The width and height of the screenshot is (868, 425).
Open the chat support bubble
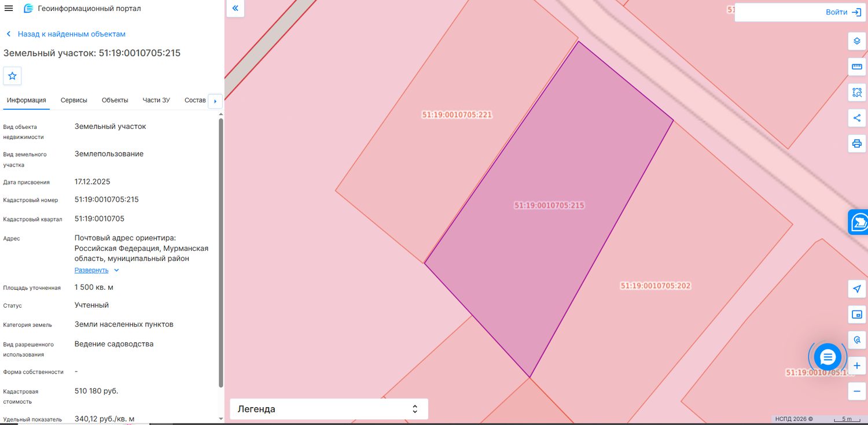827,357
